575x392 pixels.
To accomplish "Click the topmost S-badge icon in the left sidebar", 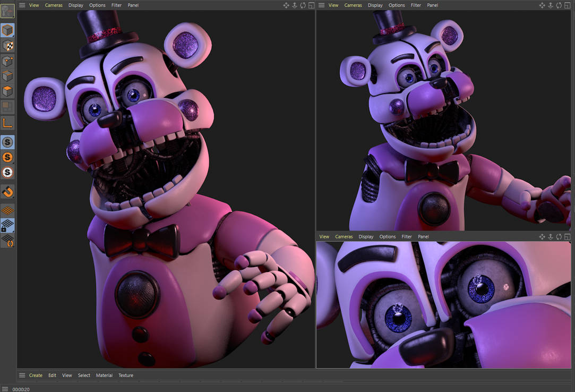I will (x=7, y=142).
